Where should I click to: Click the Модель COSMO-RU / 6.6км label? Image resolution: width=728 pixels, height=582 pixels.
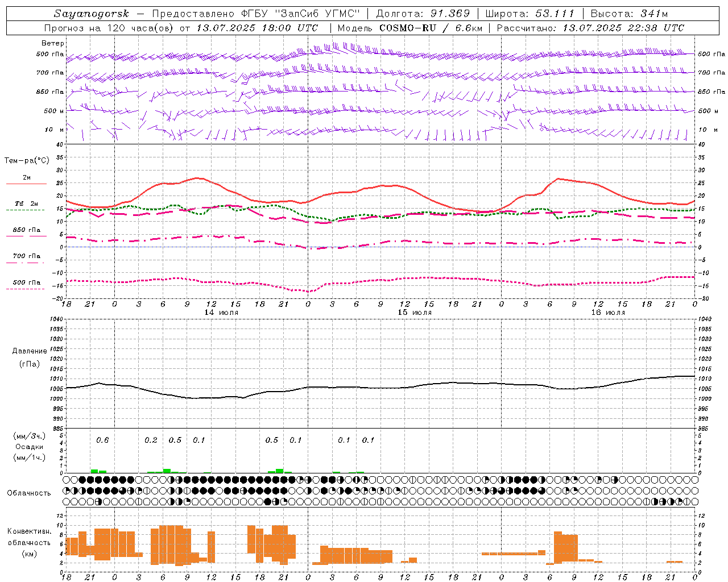pyautogui.click(x=409, y=28)
